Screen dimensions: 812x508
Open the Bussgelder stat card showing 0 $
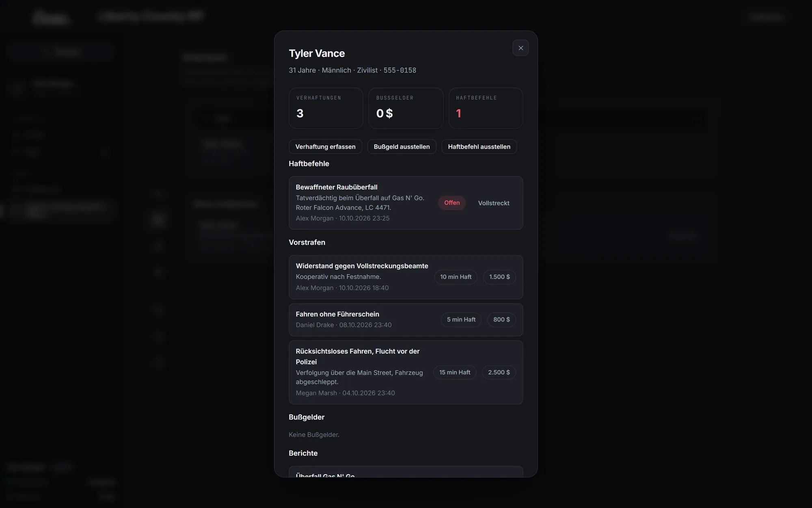click(406, 108)
